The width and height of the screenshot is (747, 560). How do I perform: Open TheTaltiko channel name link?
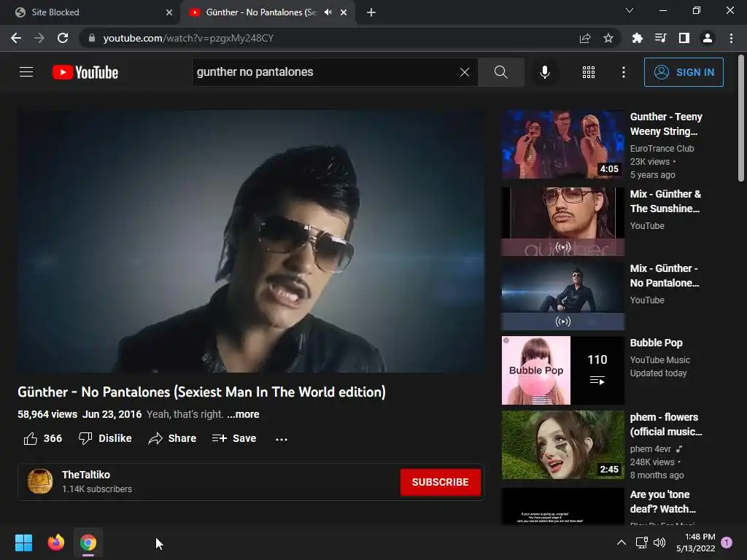[86, 475]
